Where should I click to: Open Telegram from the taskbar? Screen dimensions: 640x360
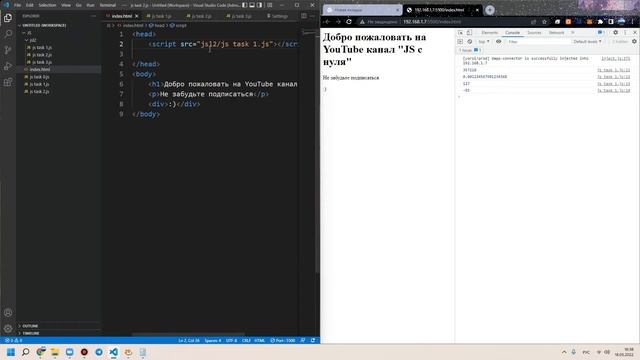pyautogui.click(x=99, y=352)
